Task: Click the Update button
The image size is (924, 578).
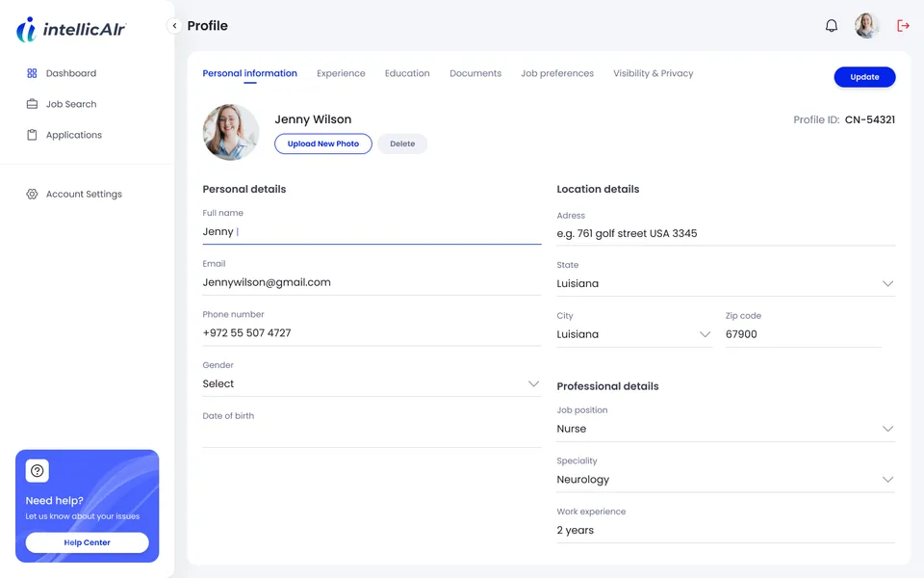Action: pos(864,77)
